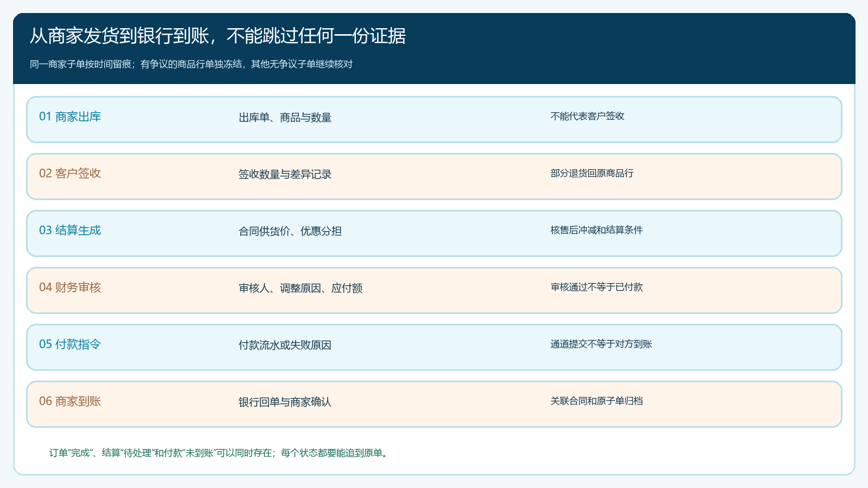
Task: Click the note 核售后冲减和结算条件
Action: click(x=596, y=230)
